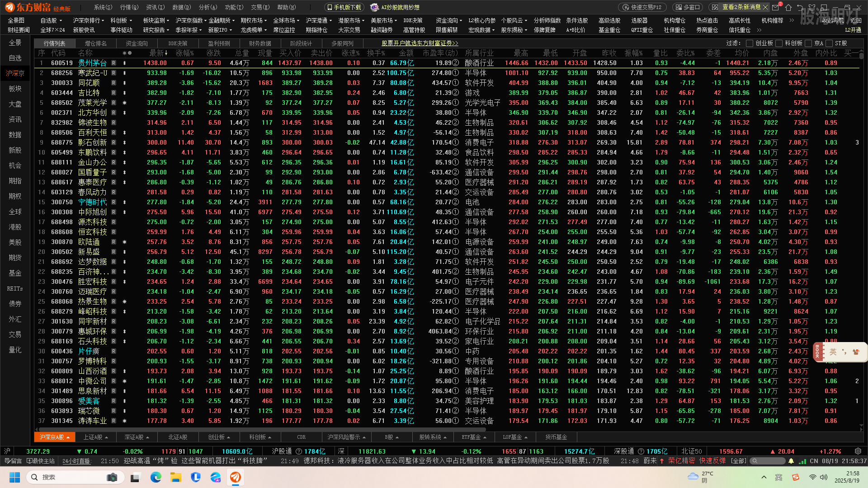The image size is (868, 488).
Task: Click the Windows taskbar 搜索 box
Action: pos(76,477)
